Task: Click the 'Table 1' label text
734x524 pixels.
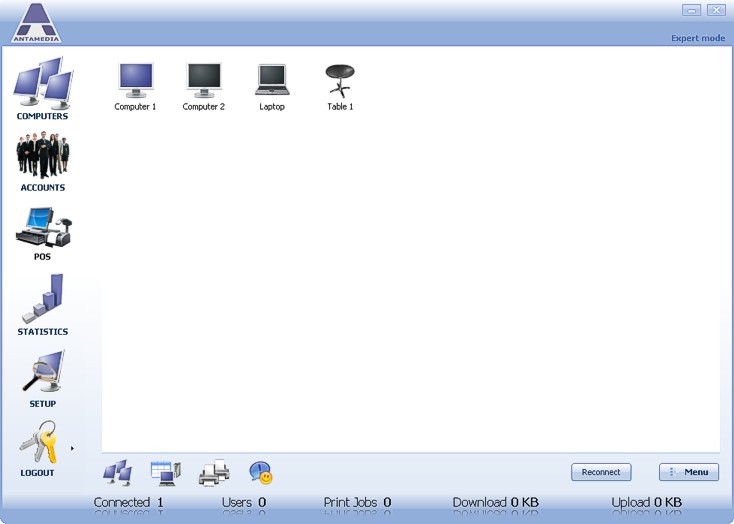Action: [340, 107]
